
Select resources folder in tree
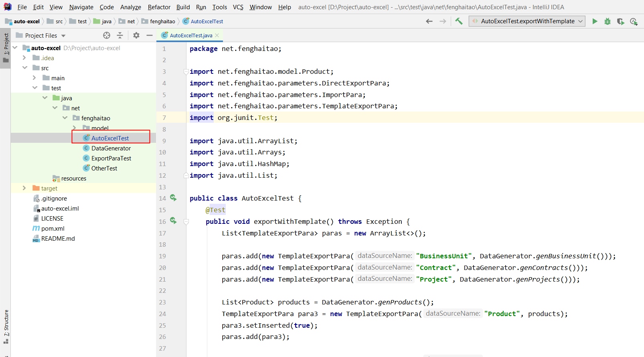(x=69, y=178)
